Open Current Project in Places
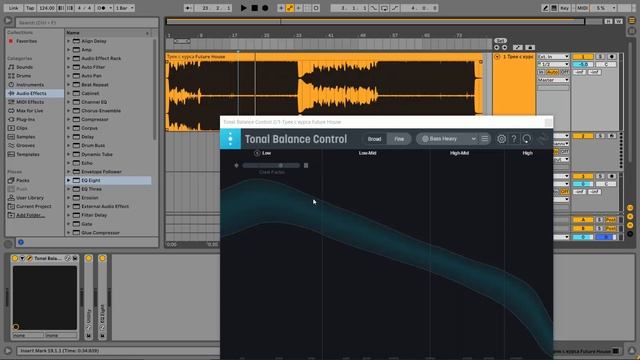The width and height of the screenshot is (640, 360). (x=33, y=206)
